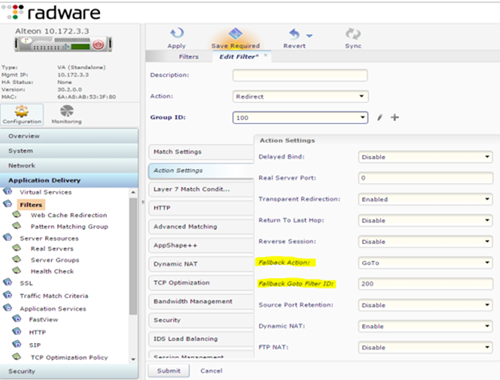This screenshot has height=380, width=500.
Task: Close the Edit Filter tab
Action: (x=266, y=55)
